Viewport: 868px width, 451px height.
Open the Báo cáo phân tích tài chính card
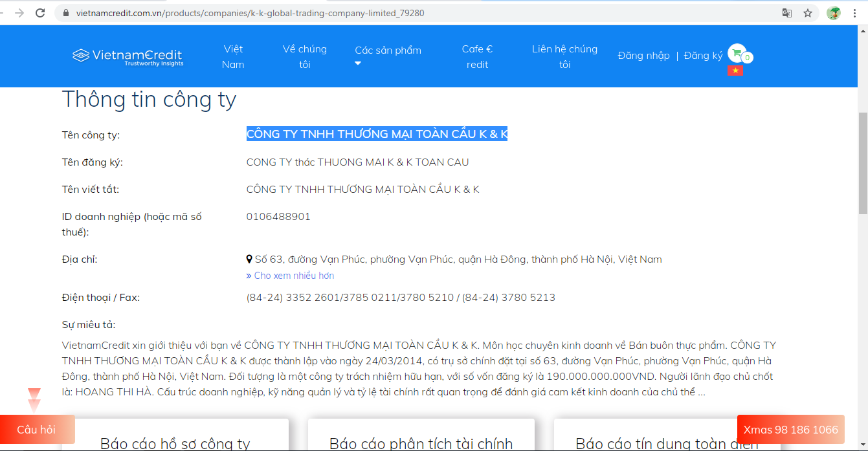point(421,435)
